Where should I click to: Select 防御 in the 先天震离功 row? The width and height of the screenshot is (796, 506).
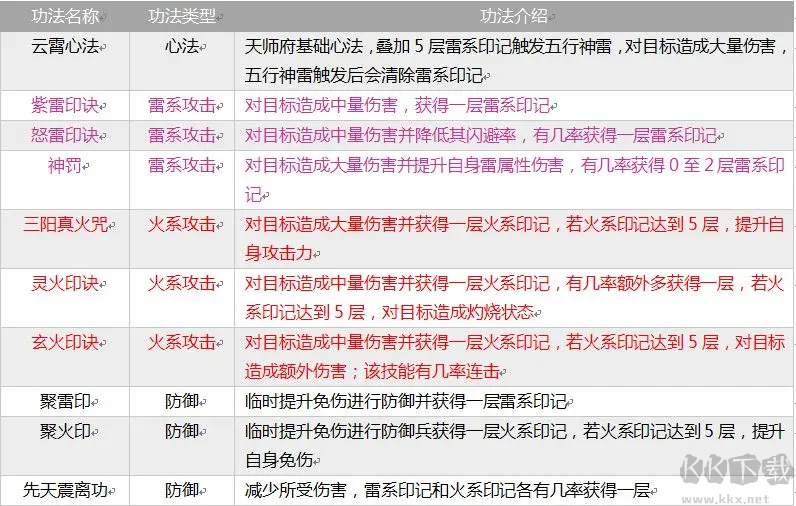click(x=182, y=490)
